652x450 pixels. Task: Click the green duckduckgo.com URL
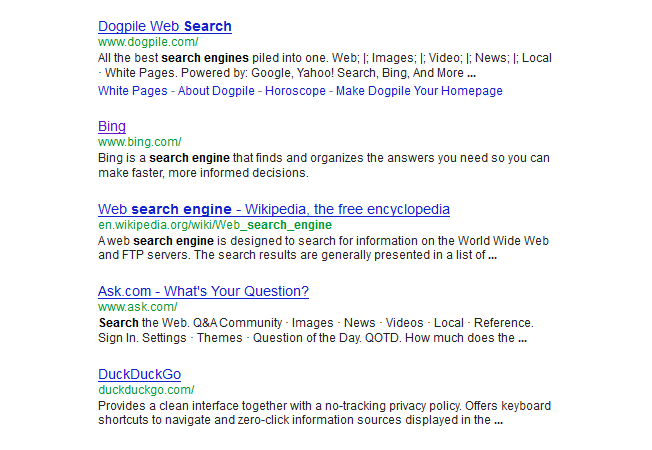click(146, 390)
